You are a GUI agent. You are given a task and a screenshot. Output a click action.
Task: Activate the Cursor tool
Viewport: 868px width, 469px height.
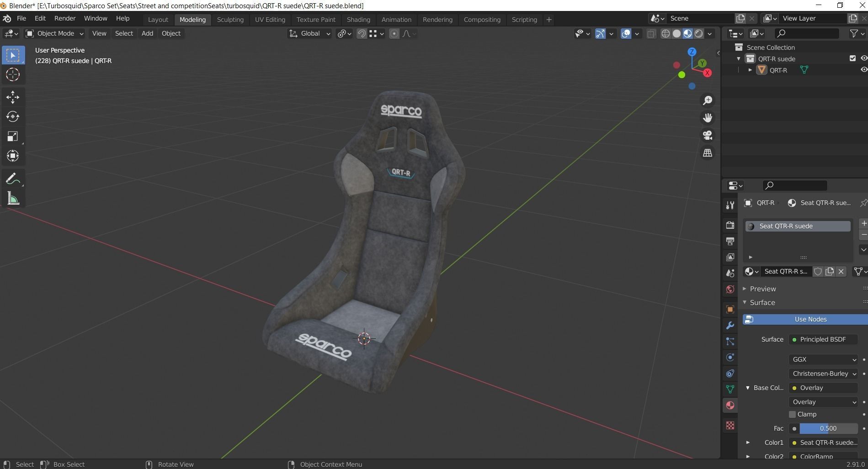(13, 74)
